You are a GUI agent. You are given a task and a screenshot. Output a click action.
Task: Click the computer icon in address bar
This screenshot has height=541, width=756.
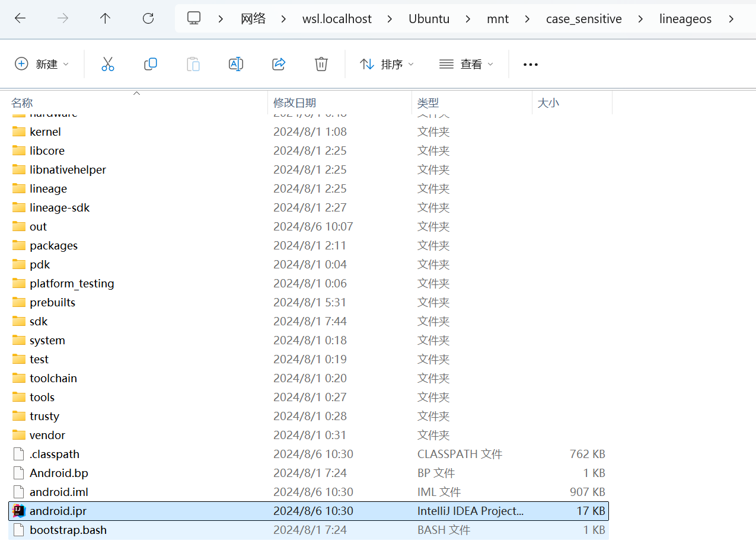pyautogui.click(x=194, y=18)
